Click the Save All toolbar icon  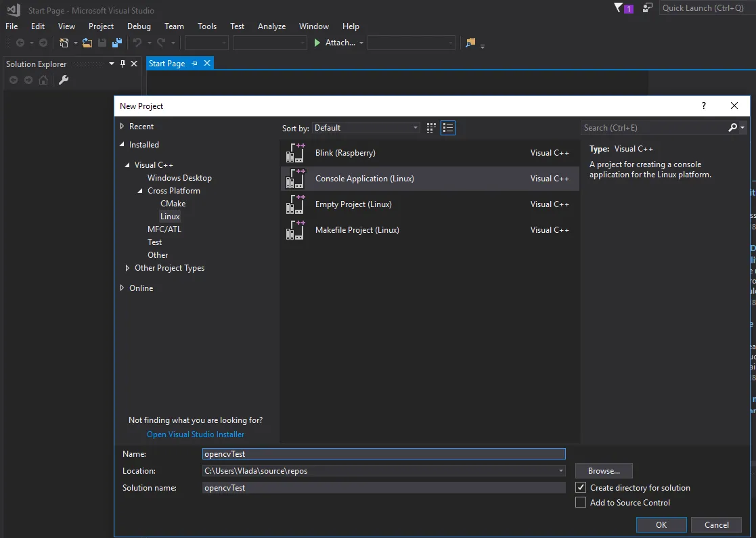116,43
